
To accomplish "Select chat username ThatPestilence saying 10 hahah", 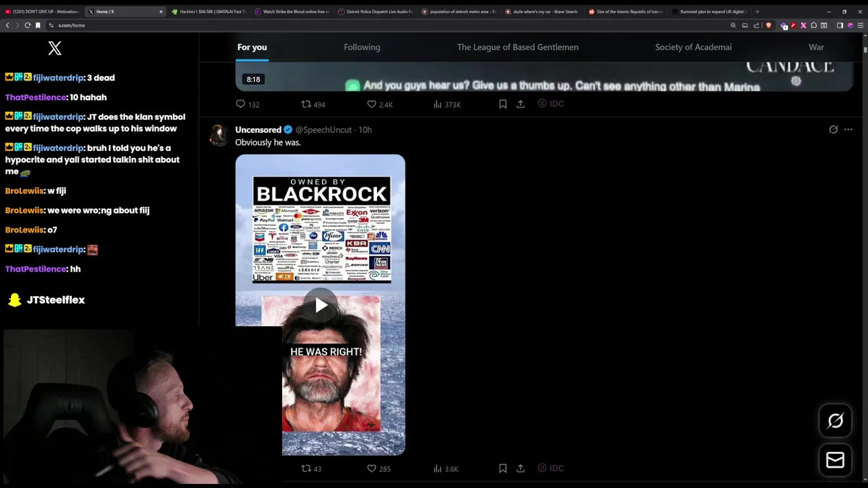I will click(35, 97).
